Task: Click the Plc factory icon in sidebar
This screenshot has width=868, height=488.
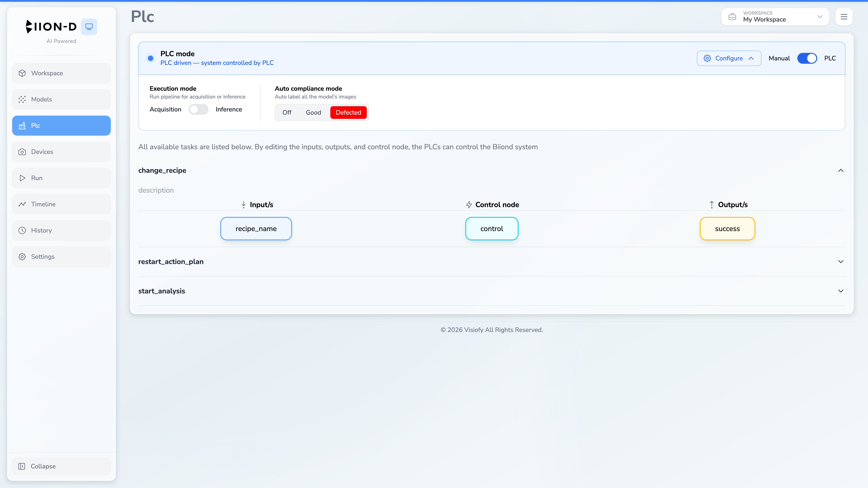Action: click(22, 126)
